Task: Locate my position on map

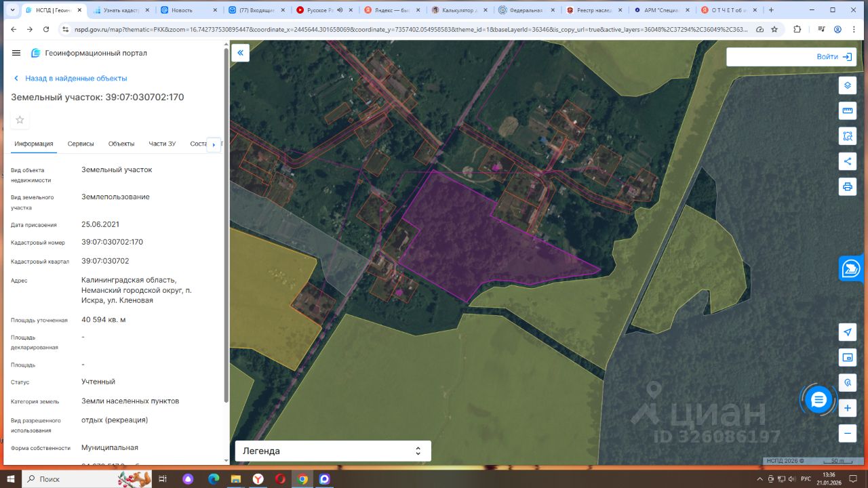Action: click(x=847, y=332)
